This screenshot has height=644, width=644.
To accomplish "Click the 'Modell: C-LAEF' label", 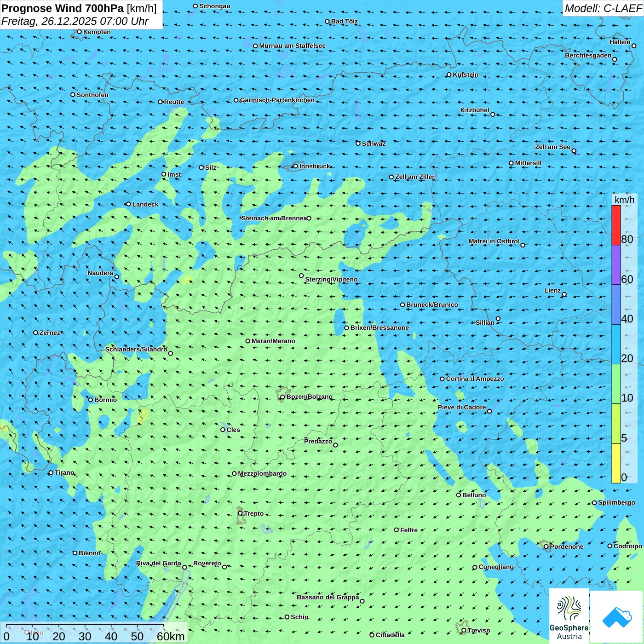I will pos(603,8).
